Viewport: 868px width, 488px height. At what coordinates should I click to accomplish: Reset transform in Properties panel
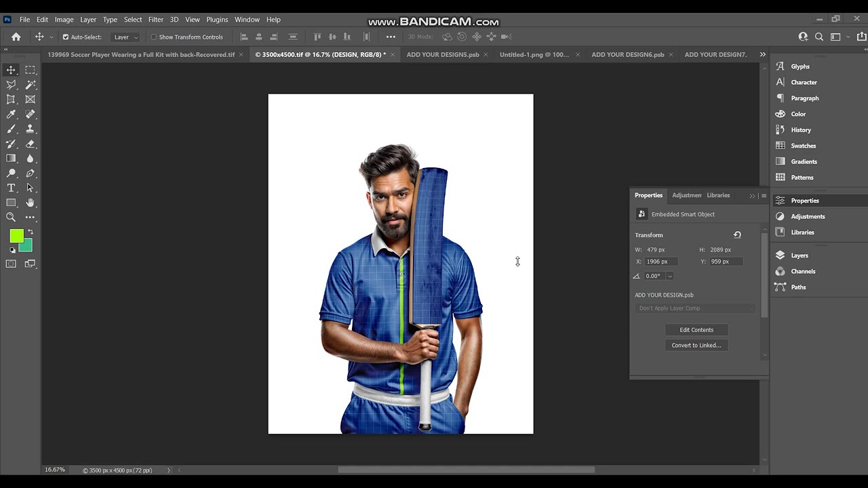pos(737,235)
